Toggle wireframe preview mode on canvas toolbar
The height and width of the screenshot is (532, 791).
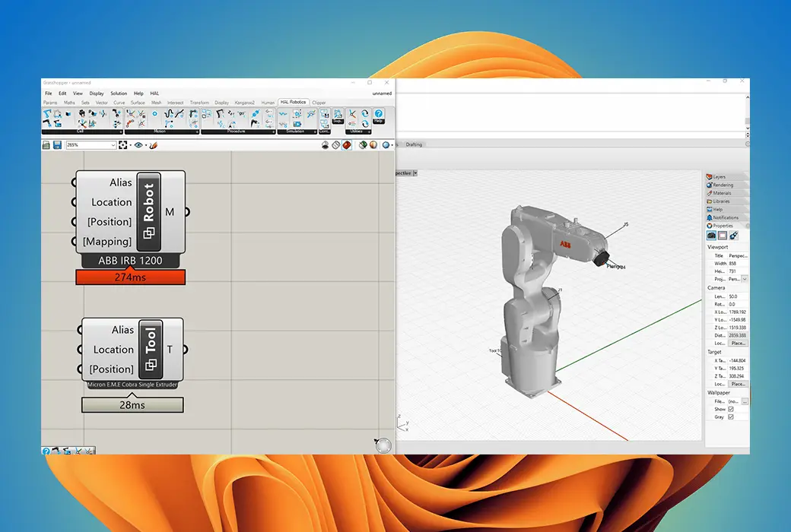(x=336, y=145)
